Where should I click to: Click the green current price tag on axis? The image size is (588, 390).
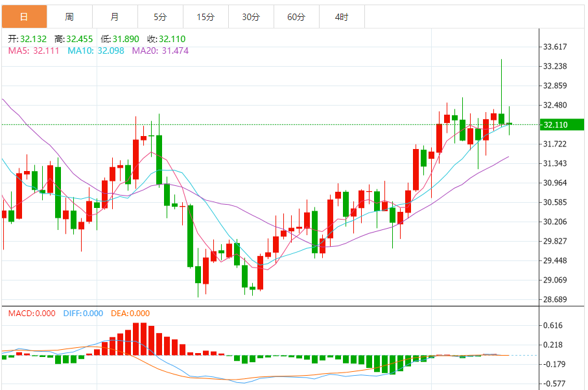click(x=562, y=125)
